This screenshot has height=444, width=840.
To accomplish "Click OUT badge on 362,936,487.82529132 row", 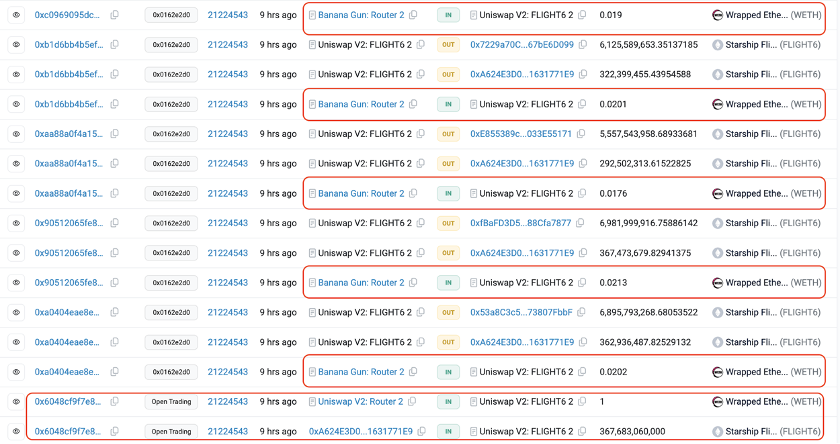I will pos(448,342).
